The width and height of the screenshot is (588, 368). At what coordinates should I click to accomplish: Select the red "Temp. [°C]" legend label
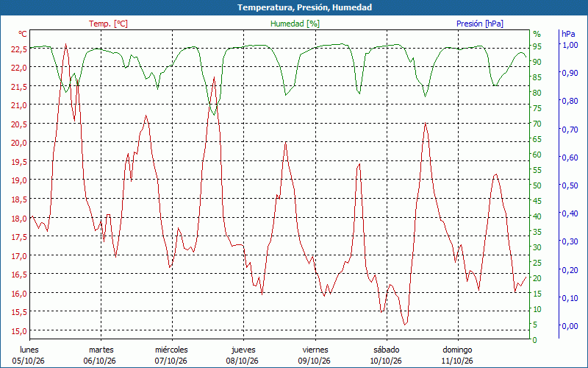[108, 24]
